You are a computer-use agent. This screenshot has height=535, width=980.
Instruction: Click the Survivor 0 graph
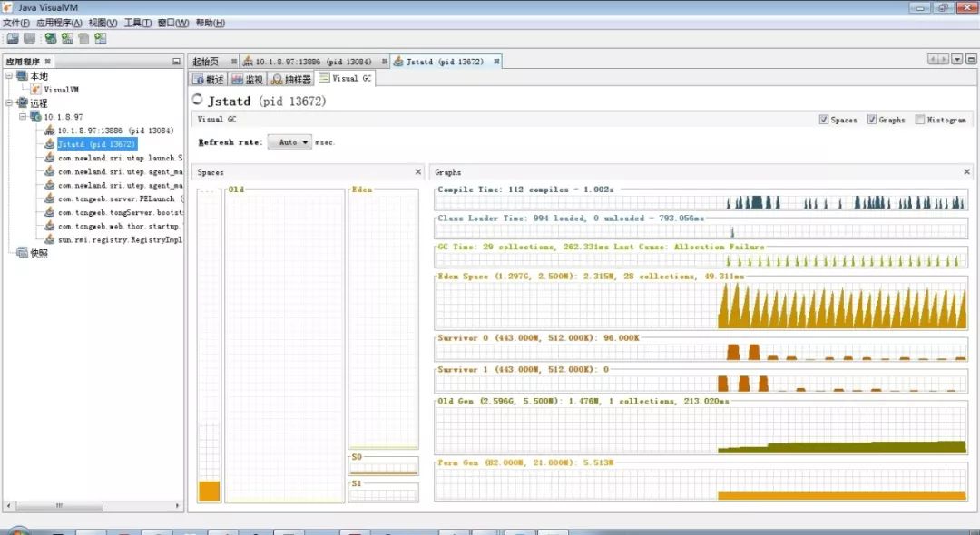pos(701,351)
